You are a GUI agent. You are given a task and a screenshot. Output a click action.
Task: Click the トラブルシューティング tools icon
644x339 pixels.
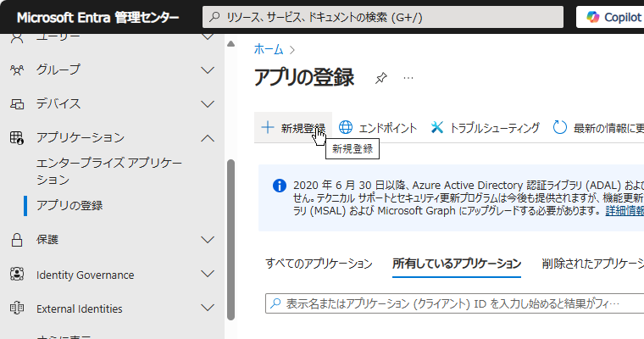(x=437, y=127)
